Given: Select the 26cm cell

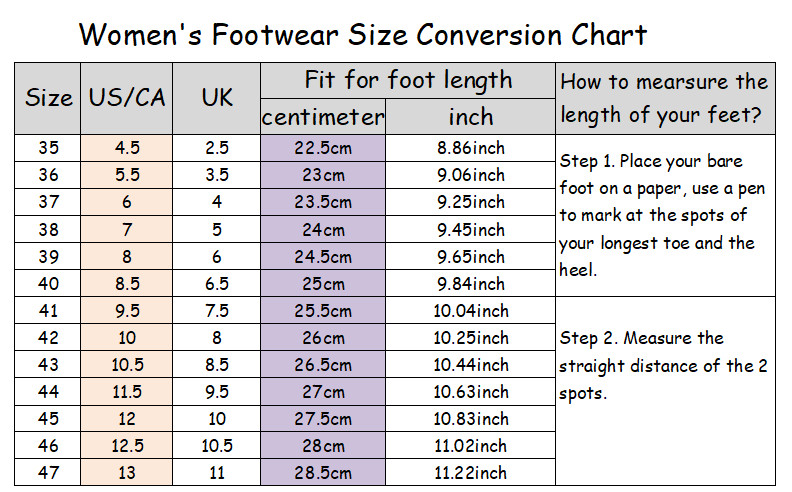Looking at the screenshot, I should tap(323, 337).
